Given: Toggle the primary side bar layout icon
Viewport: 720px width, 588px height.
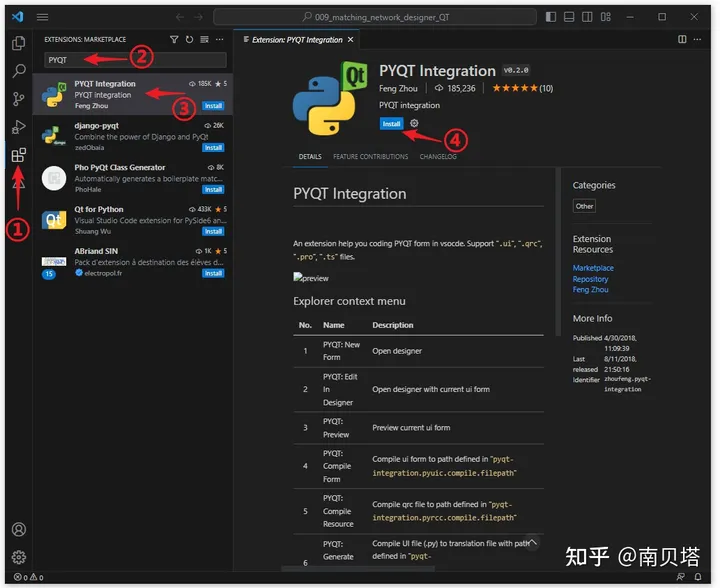Looking at the screenshot, I should [551, 17].
